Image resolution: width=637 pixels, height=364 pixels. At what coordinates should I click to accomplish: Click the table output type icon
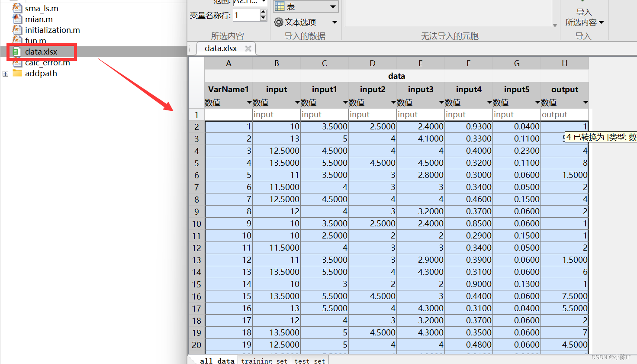tap(280, 6)
